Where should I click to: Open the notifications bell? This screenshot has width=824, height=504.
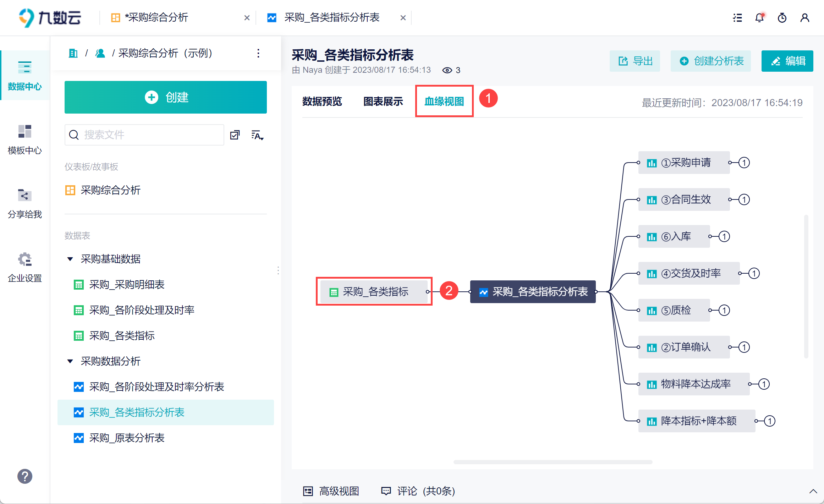tap(759, 18)
